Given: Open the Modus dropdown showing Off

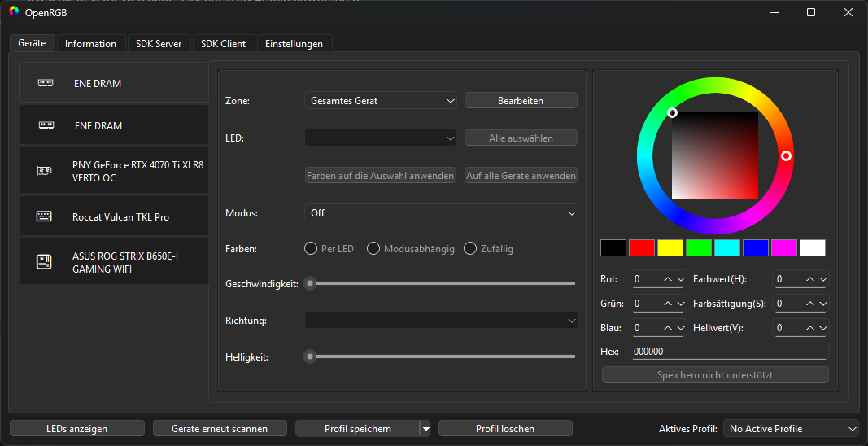Looking at the screenshot, I should (x=441, y=212).
